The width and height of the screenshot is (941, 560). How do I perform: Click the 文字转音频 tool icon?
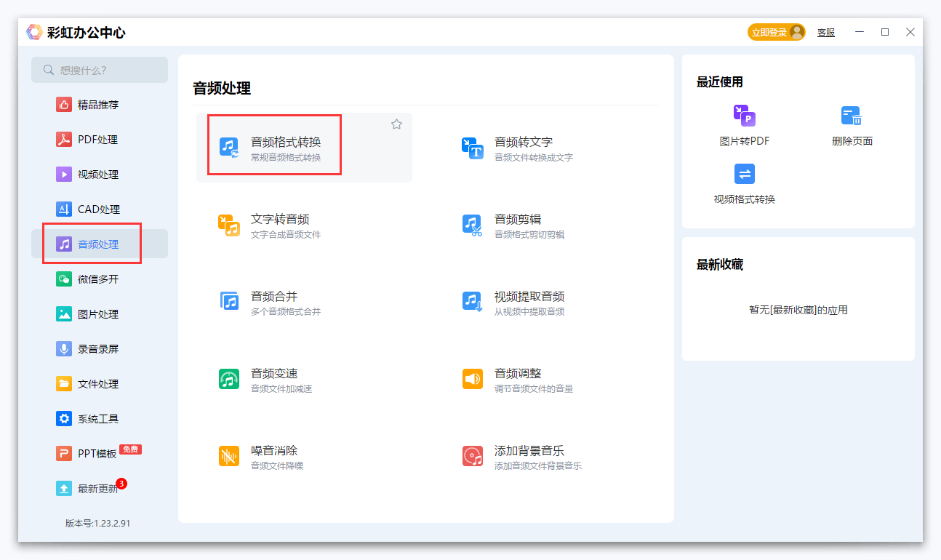pyautogui.click(x=229, y=225)
